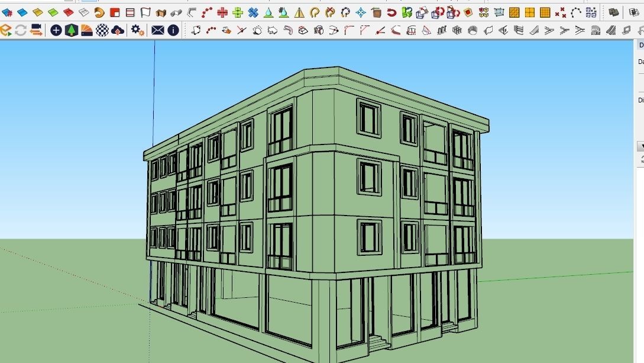The image size is (644, 363).
Task: Click the dark circle plus icon
Action: [56, 30]
